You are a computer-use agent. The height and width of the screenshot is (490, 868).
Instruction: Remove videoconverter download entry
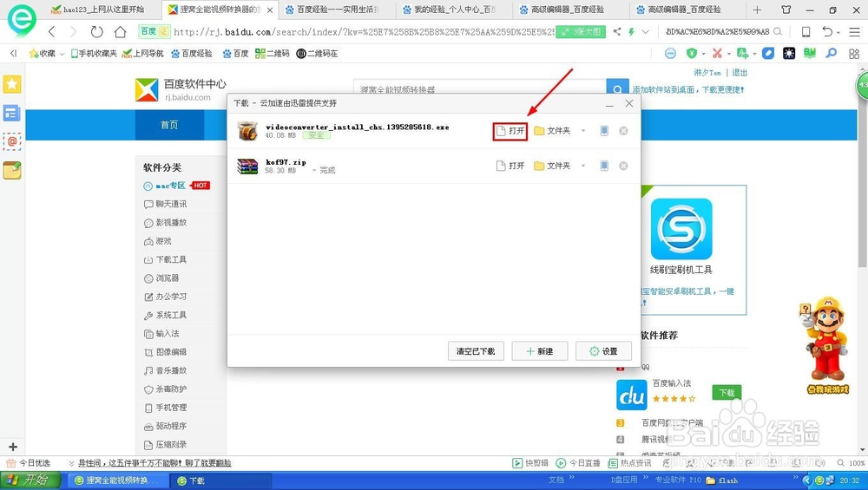click(x=623, y=131)
